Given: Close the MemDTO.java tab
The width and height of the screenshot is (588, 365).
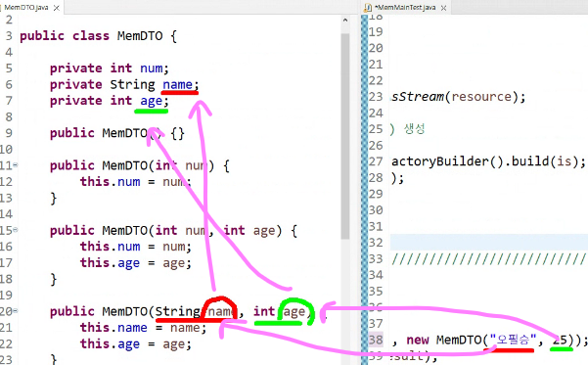Looking at the screenshot, I should coord(56,8).
